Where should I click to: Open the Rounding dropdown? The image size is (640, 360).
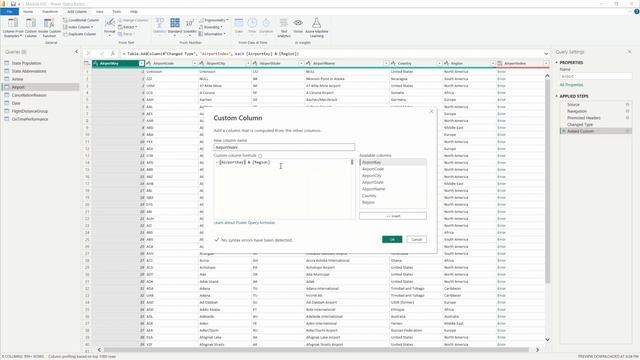pyautogui.click(x=211, y=27)
